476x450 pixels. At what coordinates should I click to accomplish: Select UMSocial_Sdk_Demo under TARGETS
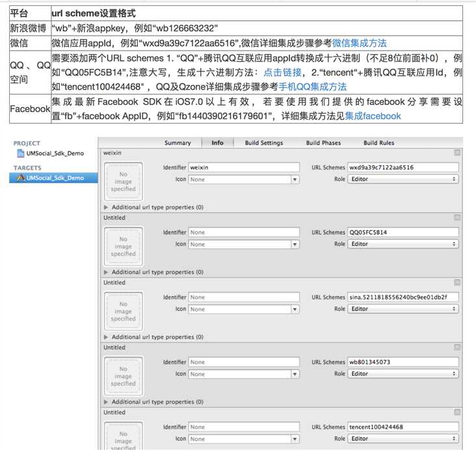53,178
